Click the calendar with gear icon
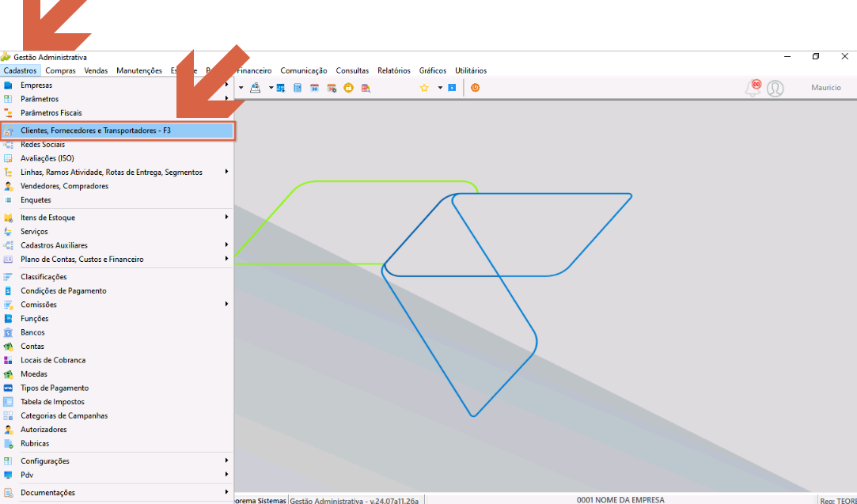The width and height of the screenshot is (857, 504). (x=332, y=88)
